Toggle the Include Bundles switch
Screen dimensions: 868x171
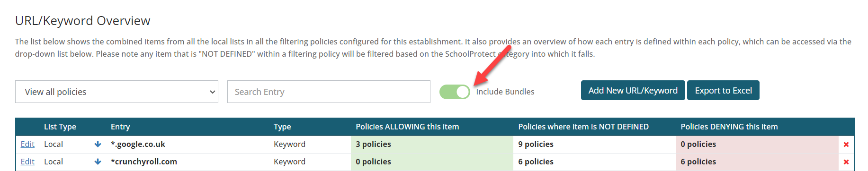(x=455, y=92)
